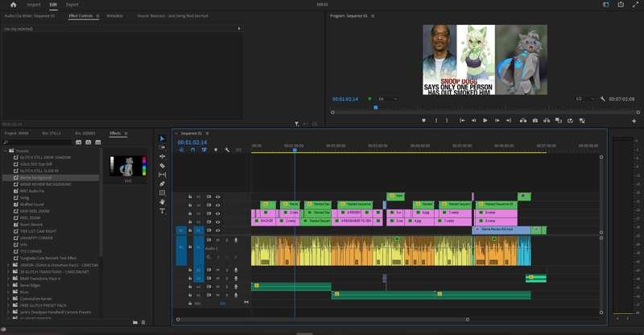Select the Track Select Forward tool
This screenshot has width=644, height=335.
(x=163, y=147)
